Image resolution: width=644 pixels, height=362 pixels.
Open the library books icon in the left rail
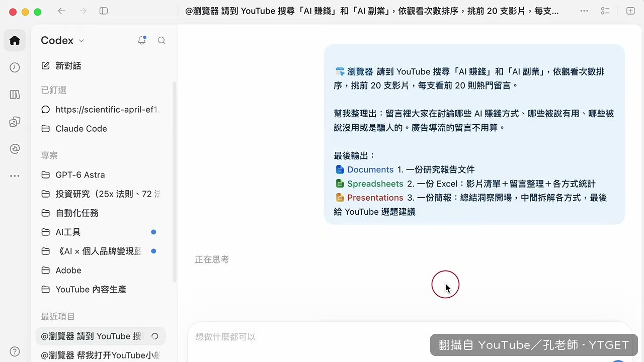tap(15, 95)
